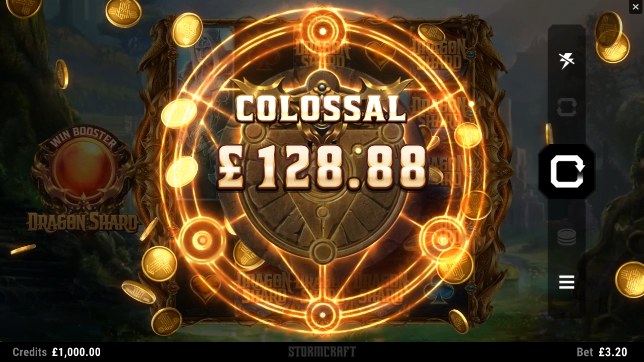Open the autoplay looping arrows icon

pyautogui.click(x=567, y=108)
